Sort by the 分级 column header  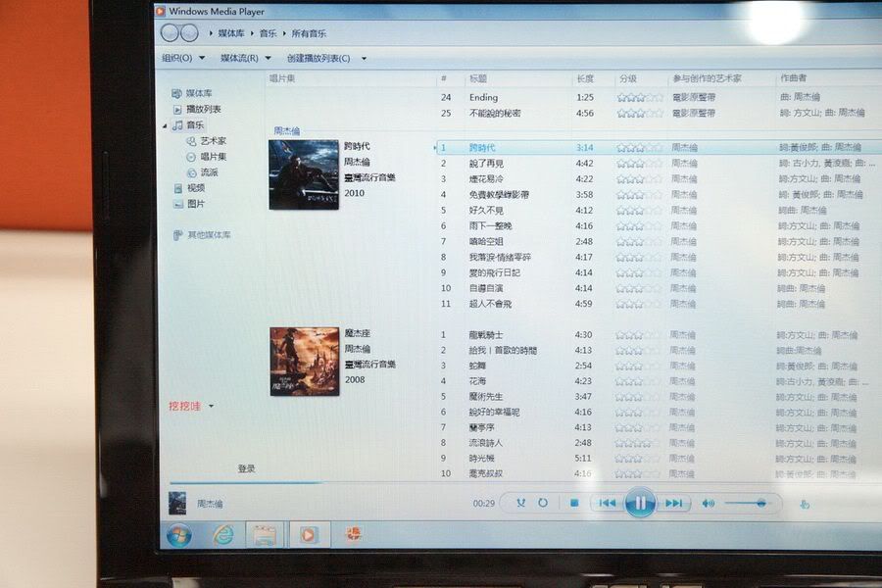[628, 78]
